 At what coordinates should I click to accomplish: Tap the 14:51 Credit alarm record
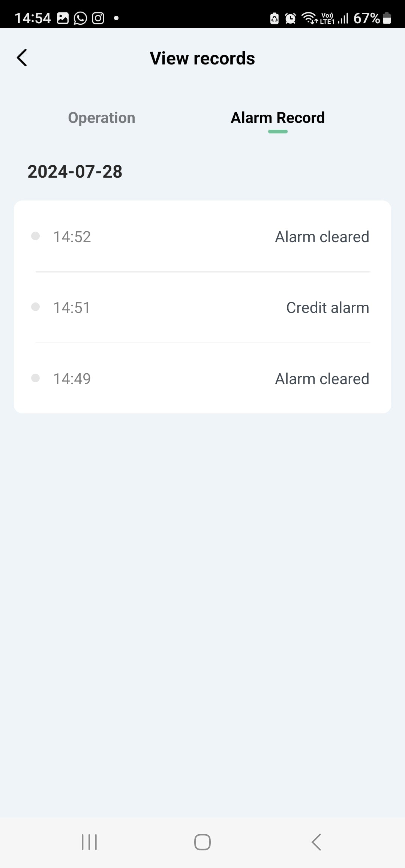(x=202, y=308)
